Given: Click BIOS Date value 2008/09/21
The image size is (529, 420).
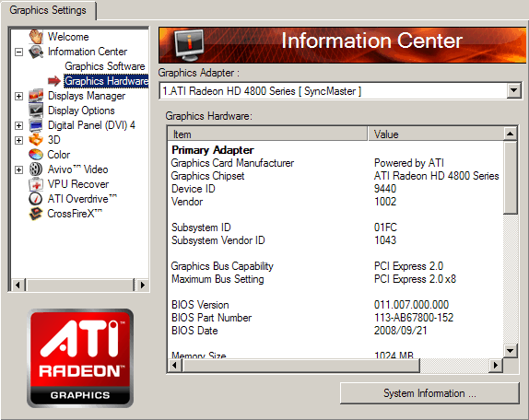Looking at the screenshot, I should point(401,331).
